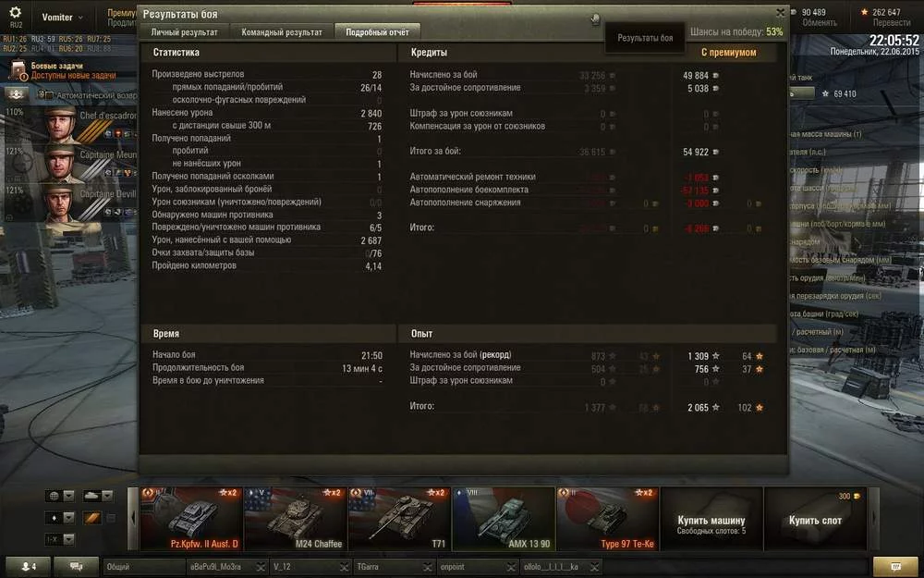Select the Type 97 Te-Ke tank

click(x=608, y=519)
